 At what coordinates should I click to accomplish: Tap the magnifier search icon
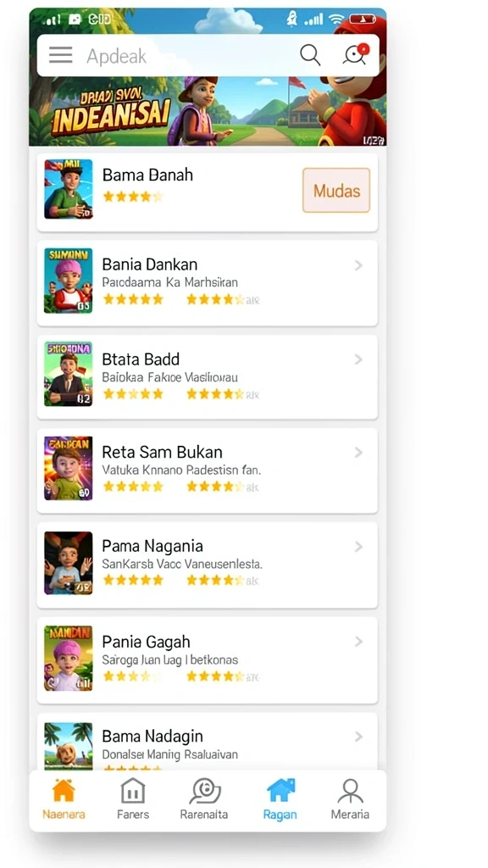(x=310, y=55)
